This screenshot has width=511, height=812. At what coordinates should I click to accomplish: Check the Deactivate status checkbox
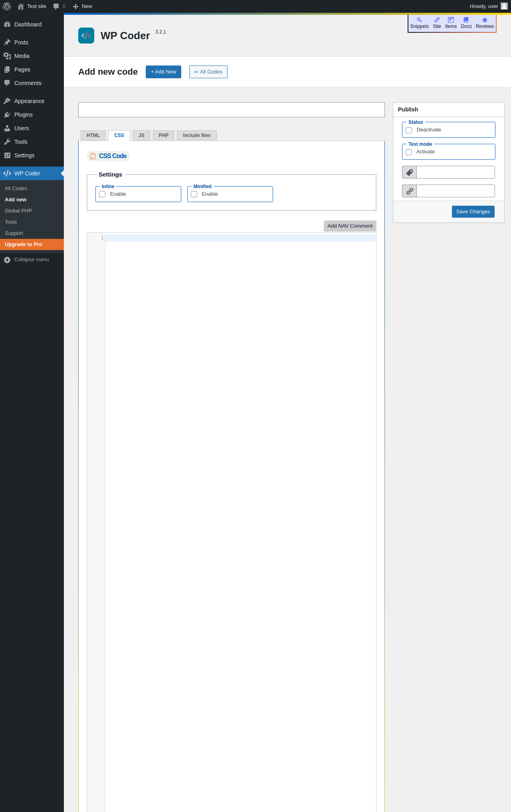[409, 130]
